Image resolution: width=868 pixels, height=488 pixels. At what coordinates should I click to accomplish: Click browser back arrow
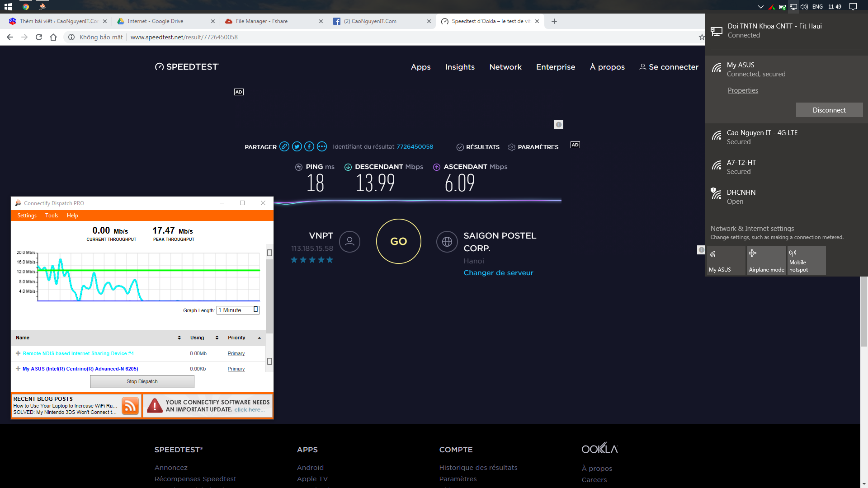tap(10, 37)
